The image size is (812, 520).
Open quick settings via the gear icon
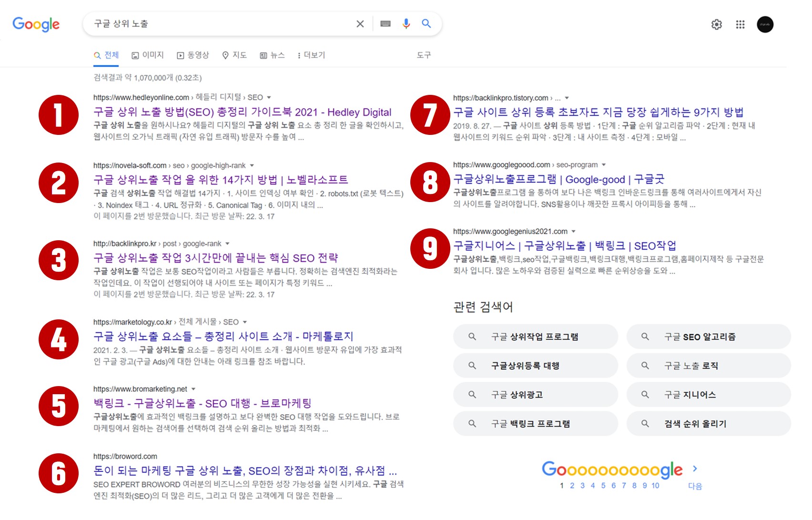(716, 24)
